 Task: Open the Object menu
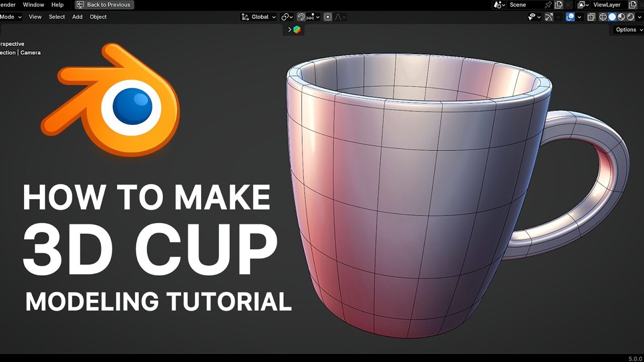point(98,17)
